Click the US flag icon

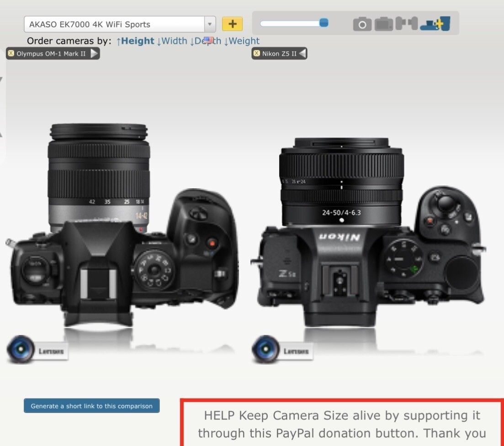[x=208, y=41]
